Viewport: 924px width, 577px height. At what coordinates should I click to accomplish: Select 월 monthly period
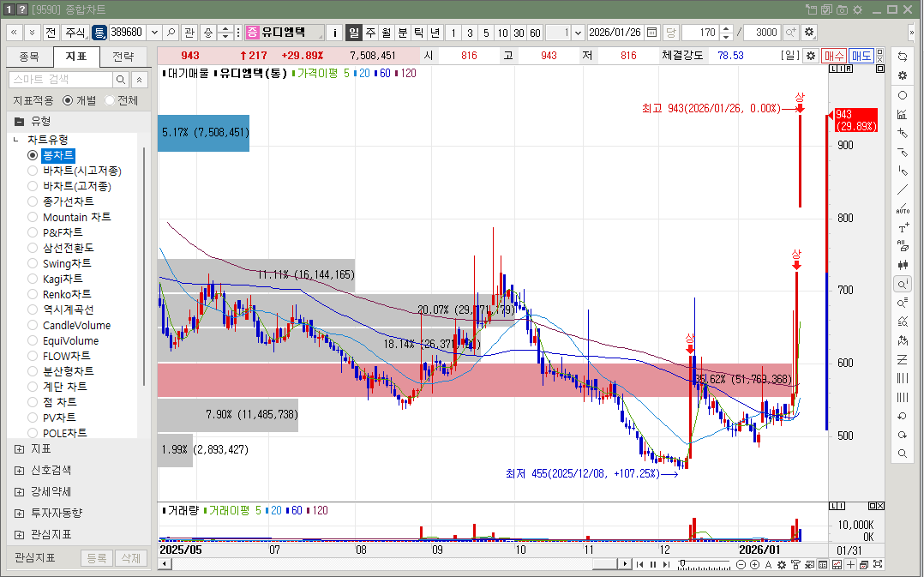tap(386, 33)
